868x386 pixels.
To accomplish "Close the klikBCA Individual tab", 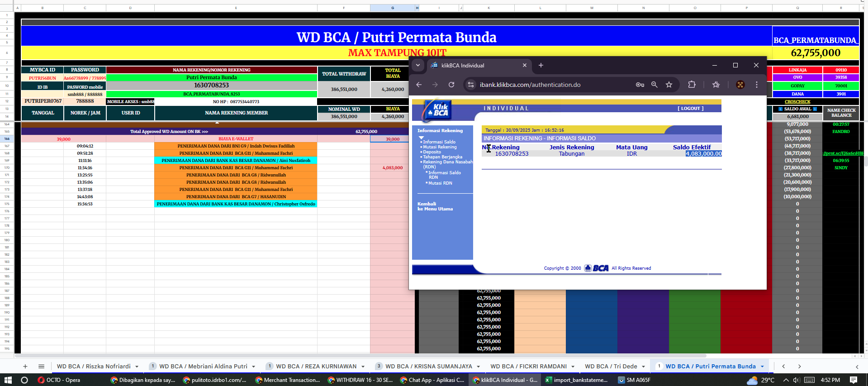I will 525,65.
